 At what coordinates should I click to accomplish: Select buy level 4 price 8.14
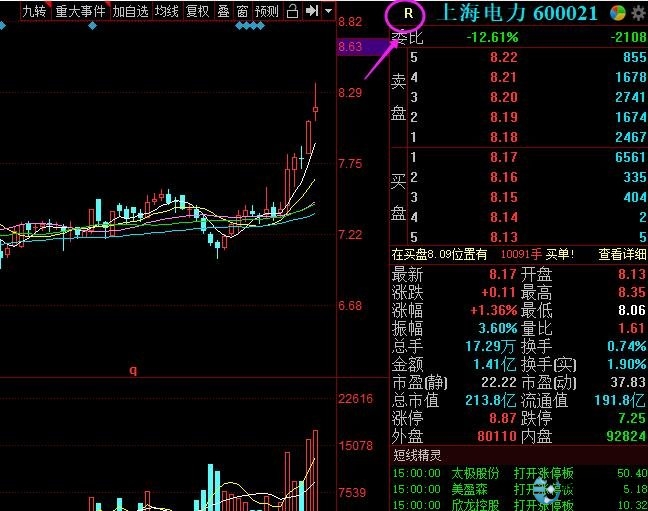[x=504, y=217]
